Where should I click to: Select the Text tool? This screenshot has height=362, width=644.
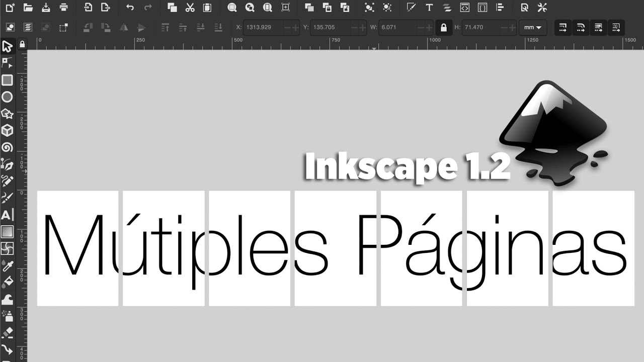tap(7, 215)
